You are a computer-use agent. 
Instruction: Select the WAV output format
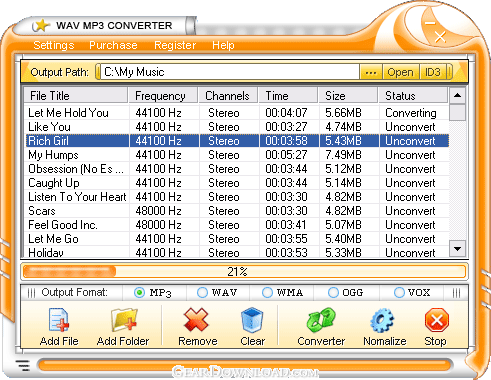202,293
